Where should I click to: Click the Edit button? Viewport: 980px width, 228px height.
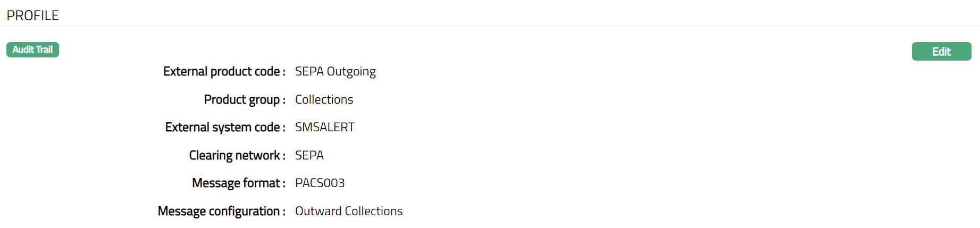tap(941, 52)
